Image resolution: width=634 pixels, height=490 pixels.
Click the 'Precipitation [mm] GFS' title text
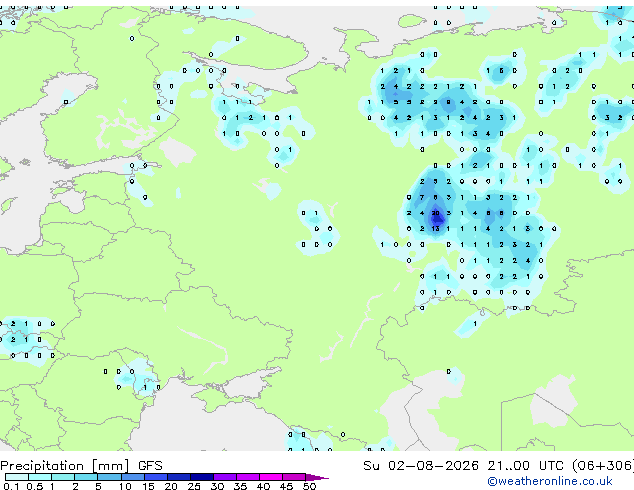pos(81,466)
